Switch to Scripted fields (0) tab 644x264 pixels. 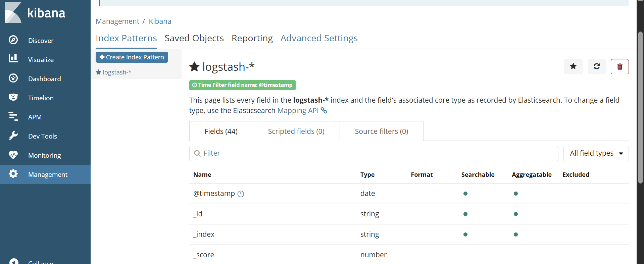click(296, 131)
